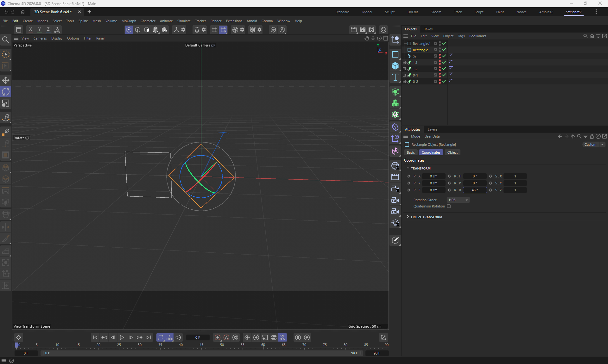
Task: Switch to the Takes tab
Action: coord(428,29)
